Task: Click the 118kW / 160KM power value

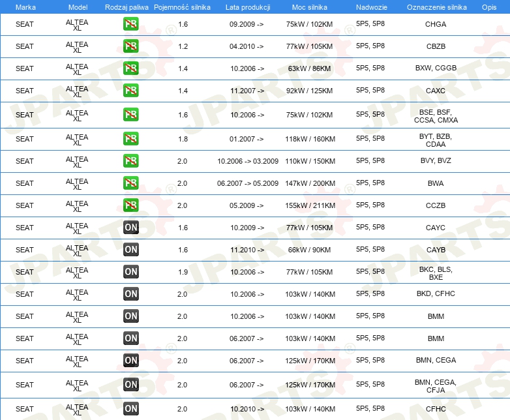Action: [x=310, y=139]
